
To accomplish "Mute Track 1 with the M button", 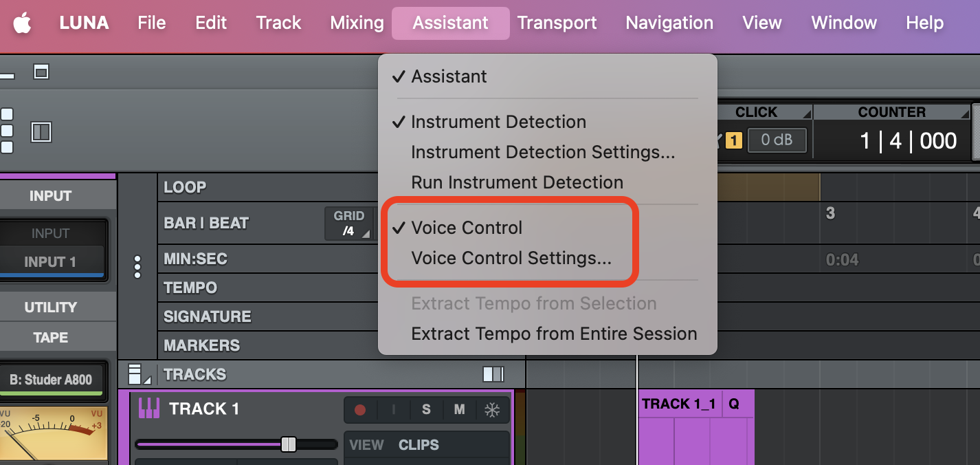I will point(459,410).
